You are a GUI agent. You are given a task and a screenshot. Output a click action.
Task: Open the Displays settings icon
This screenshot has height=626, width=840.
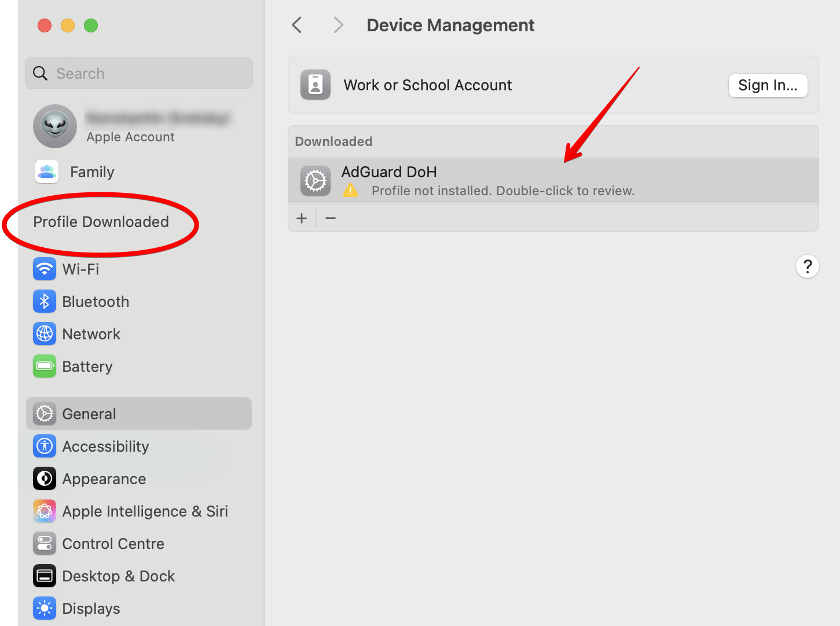tap(45, 609)
